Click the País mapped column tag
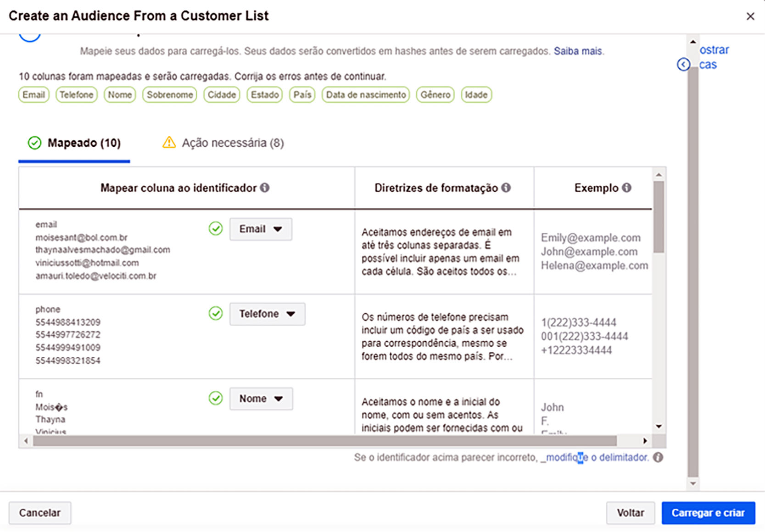The image size is (765, 532). (x=302, y=94)
